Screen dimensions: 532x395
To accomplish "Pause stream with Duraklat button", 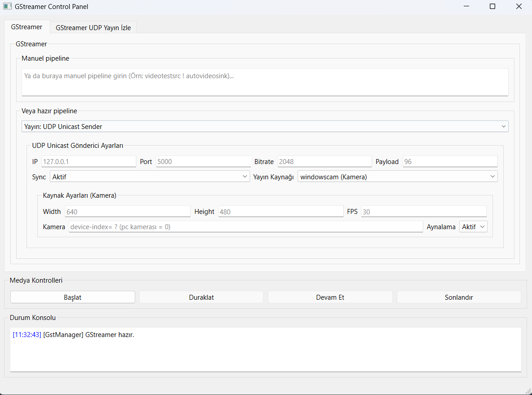I will [201, 297].
